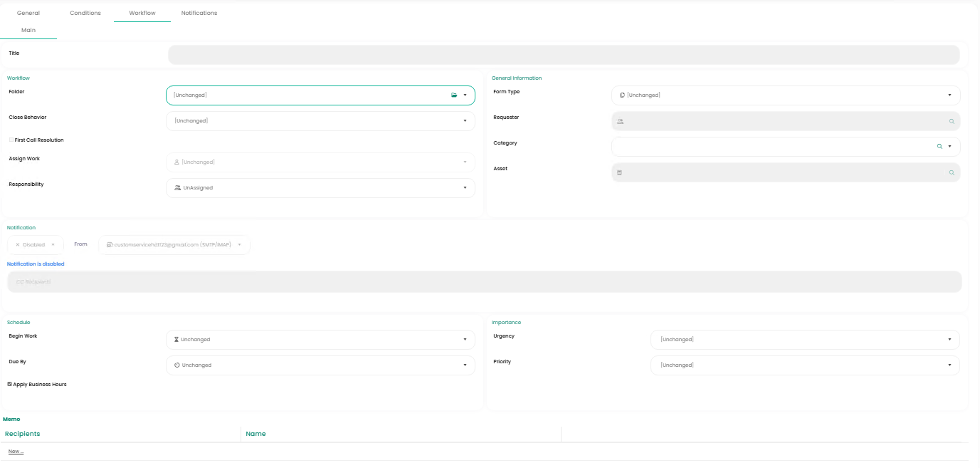Click the hourglass icon in Begin Work

point(176,340)
